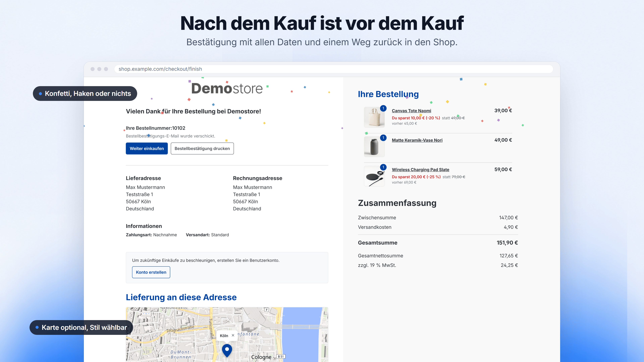Click the Versandkosten value 4,90 €
Screen dimensions: 644x362
511,227
